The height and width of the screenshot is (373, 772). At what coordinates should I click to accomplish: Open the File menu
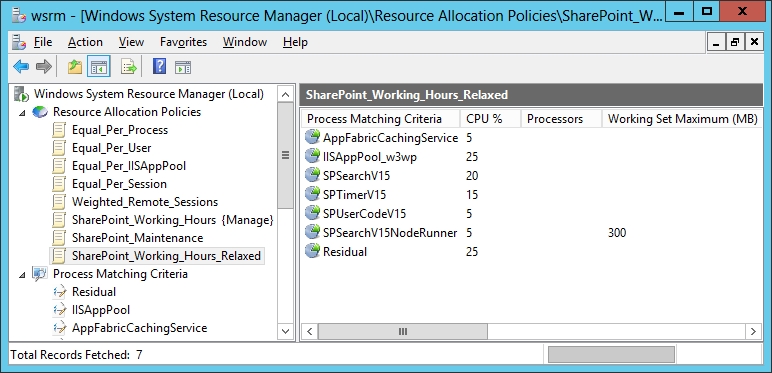tap(43, 42)
